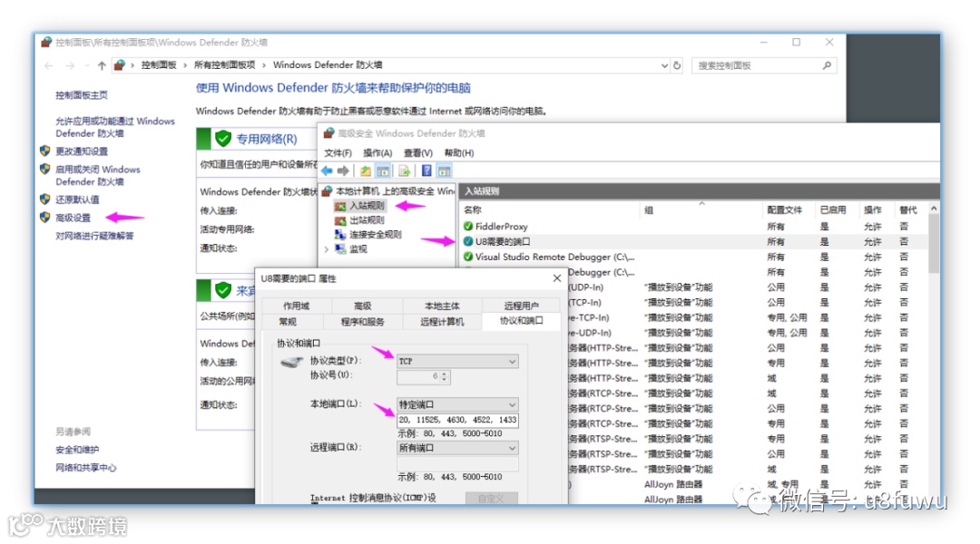Open 允许应用或功能通过 Windows Defender 防火墙 link
This screenshot has width=980, height=544.
[x=115, y=128]
